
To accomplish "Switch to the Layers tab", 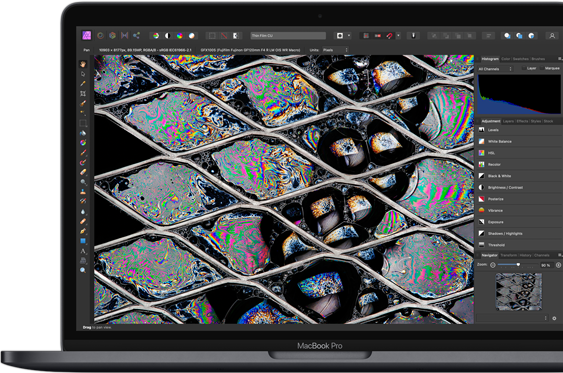I will 508,121.
